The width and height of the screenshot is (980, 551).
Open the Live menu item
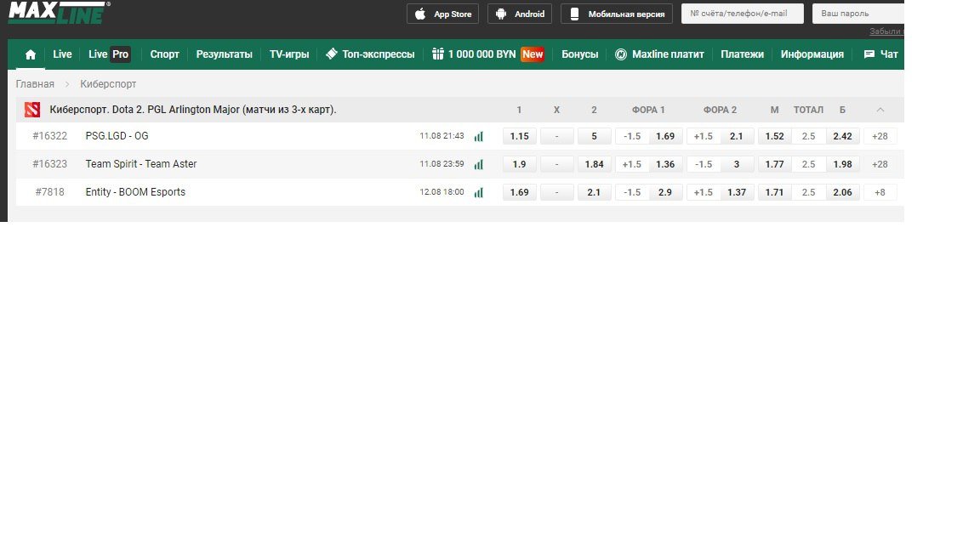pyautogui.click(x=62, y=54)
